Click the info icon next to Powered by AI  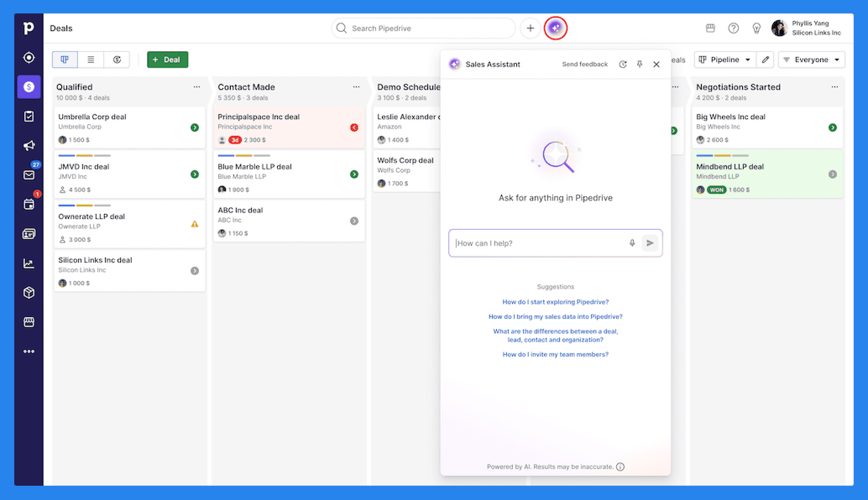(620, 467)
